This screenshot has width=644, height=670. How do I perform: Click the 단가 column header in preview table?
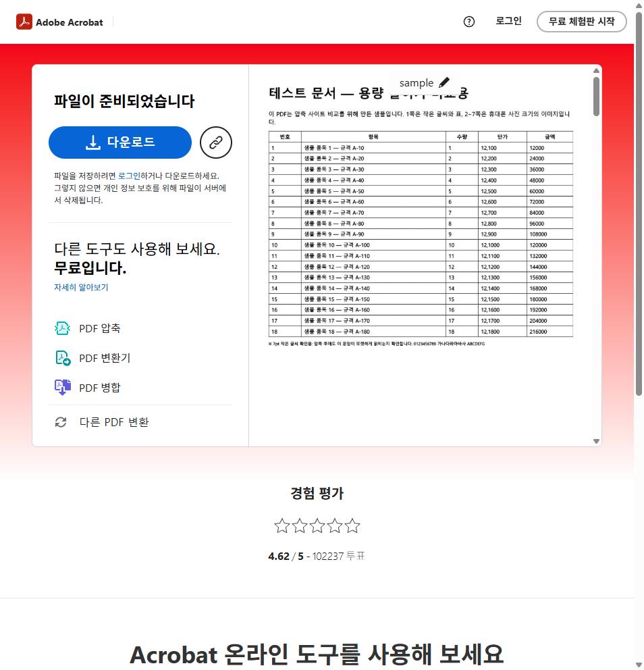tap(502, 136)
